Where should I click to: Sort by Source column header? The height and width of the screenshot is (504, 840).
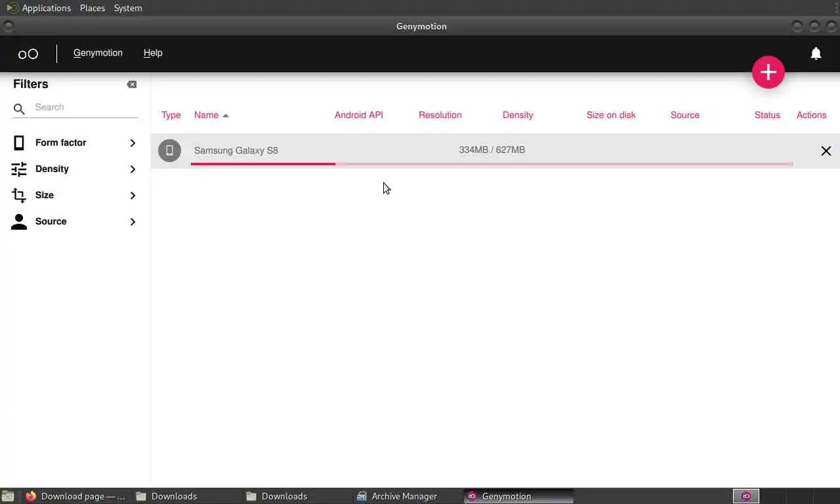point(685,115)
